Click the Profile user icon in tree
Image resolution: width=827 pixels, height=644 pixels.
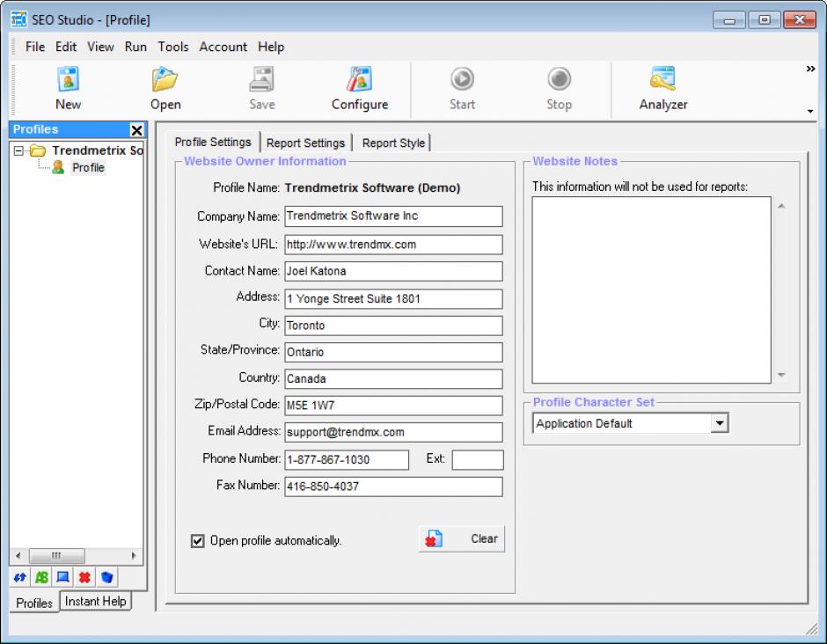58,167
